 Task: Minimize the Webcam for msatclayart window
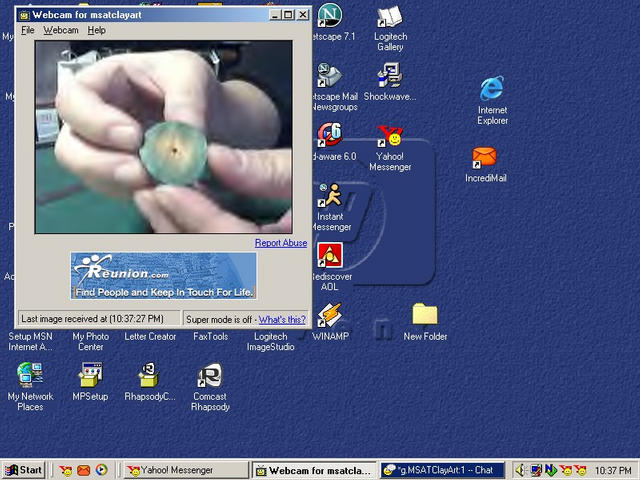point(275,15)
